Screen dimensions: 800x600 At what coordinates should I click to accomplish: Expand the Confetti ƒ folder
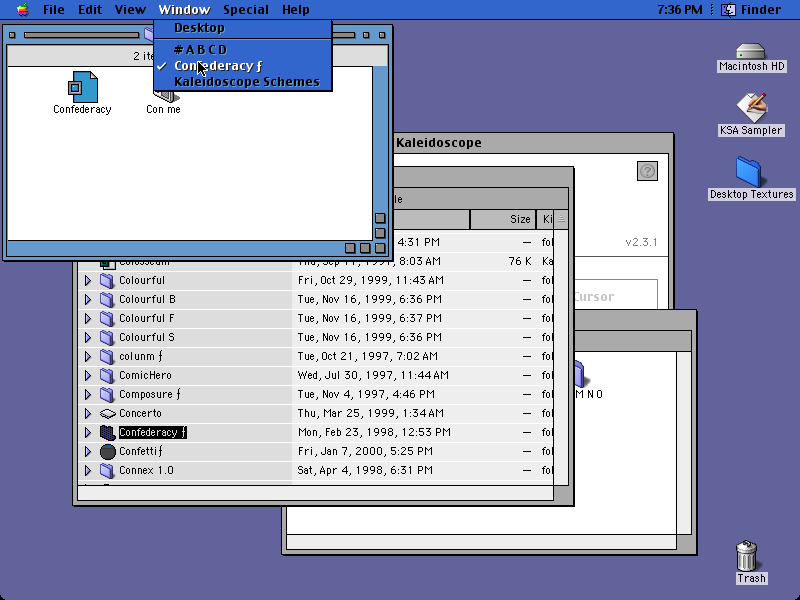(x=88, y=452)
